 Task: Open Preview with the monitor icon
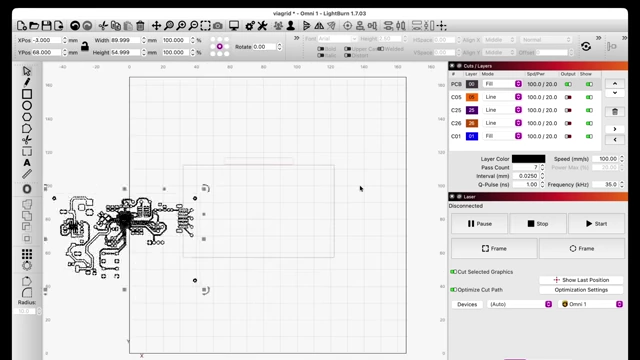[234, 26]
